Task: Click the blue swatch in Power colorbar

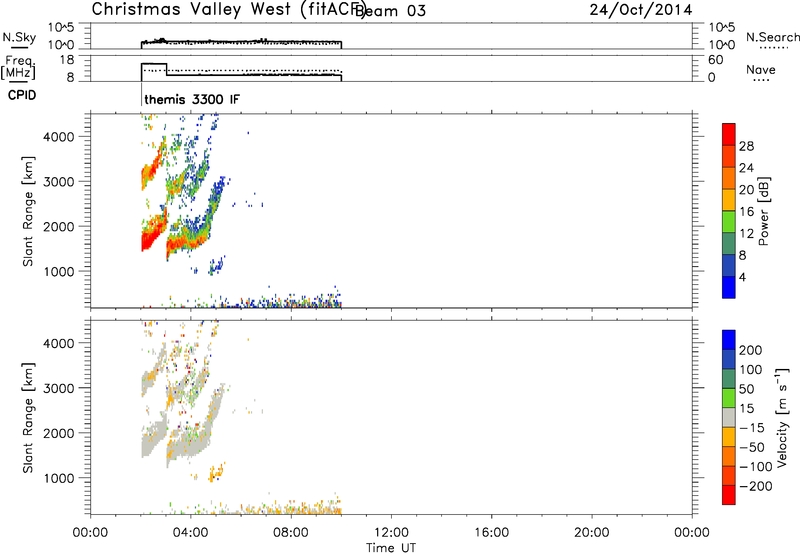Action: point(729,287)
